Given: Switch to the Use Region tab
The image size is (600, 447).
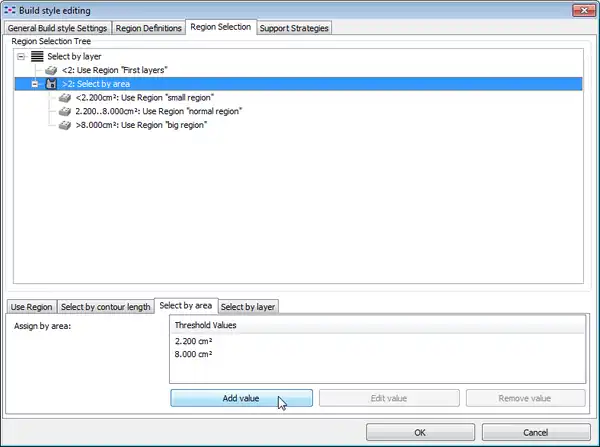Looking at the screenshot, I should [32, 306].
